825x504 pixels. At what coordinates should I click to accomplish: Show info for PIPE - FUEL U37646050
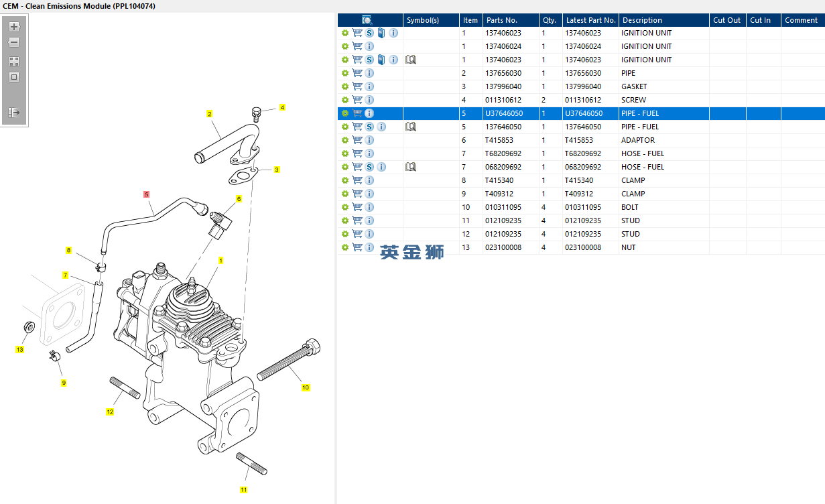click(x=369, y=113)
